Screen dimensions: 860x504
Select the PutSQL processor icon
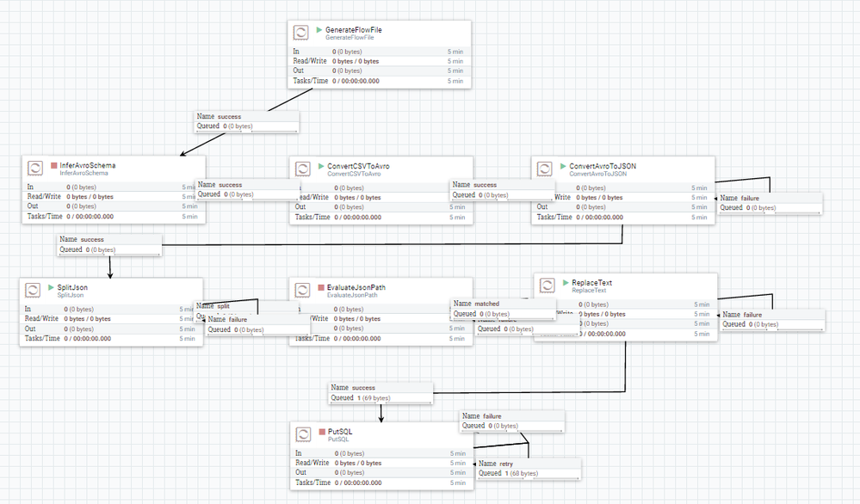(302, 434)
